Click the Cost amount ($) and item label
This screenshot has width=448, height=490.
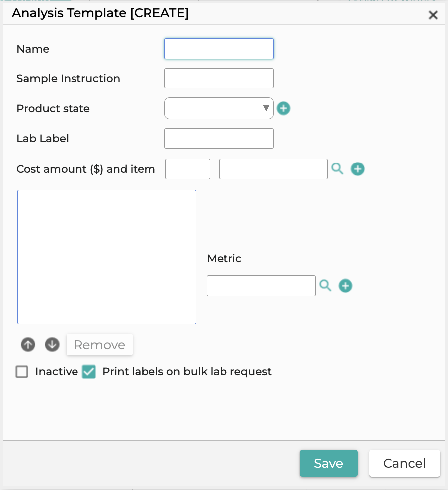tap(85, 169)
